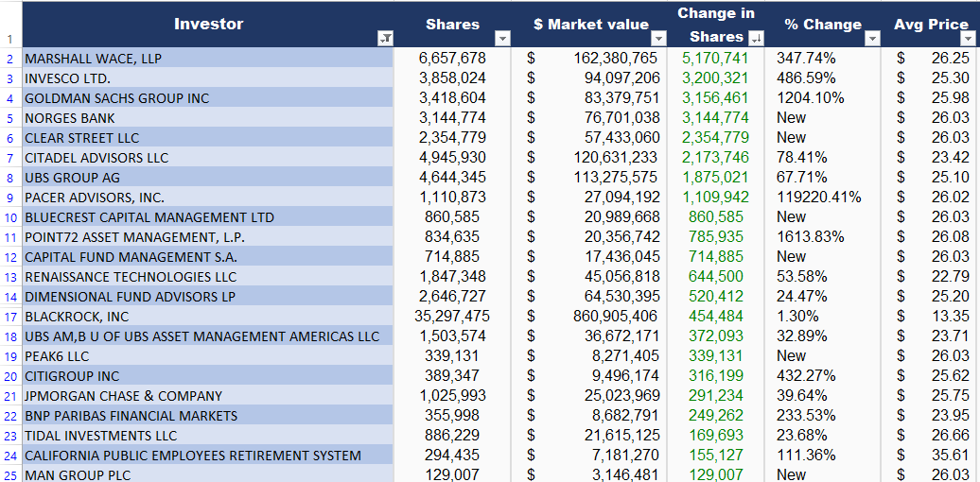Select the 1204.10% change cell
The height and width of the screenshot is (482, 980).
823,98
